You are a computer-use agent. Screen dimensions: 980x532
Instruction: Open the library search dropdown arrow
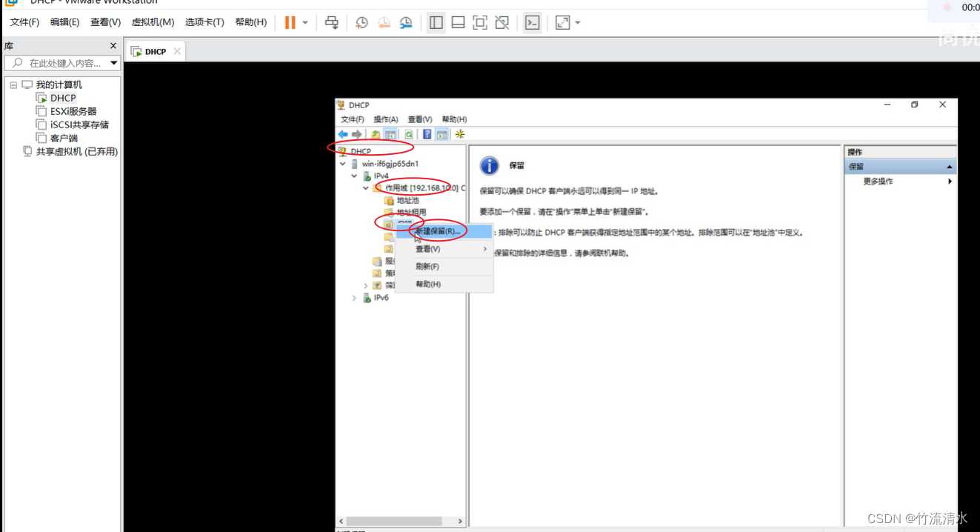point(113,63)
